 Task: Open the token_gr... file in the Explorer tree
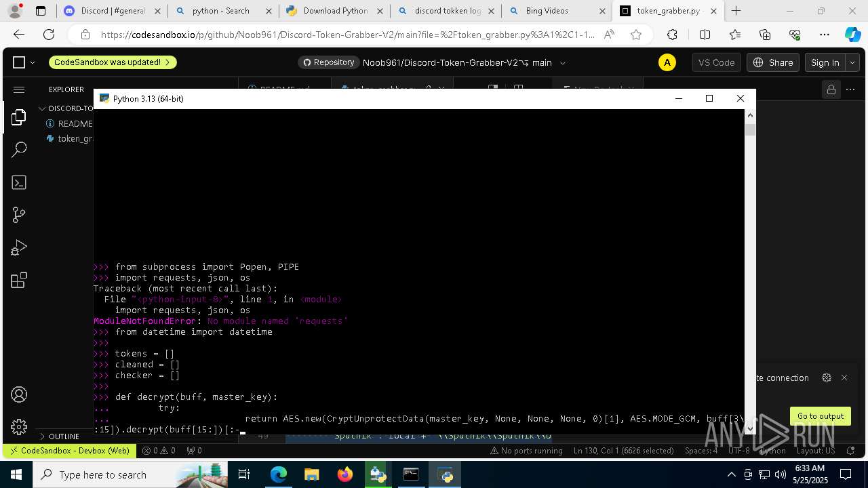tap(69, 138)
